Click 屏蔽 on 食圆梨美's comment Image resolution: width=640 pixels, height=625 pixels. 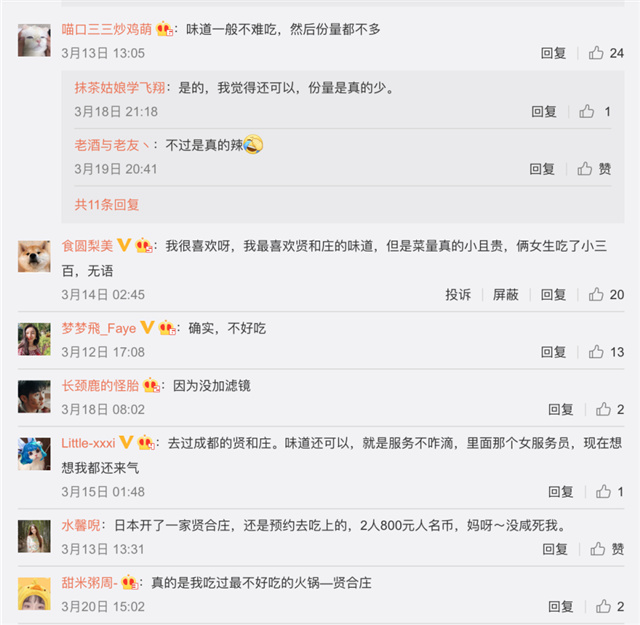[505, 294]
